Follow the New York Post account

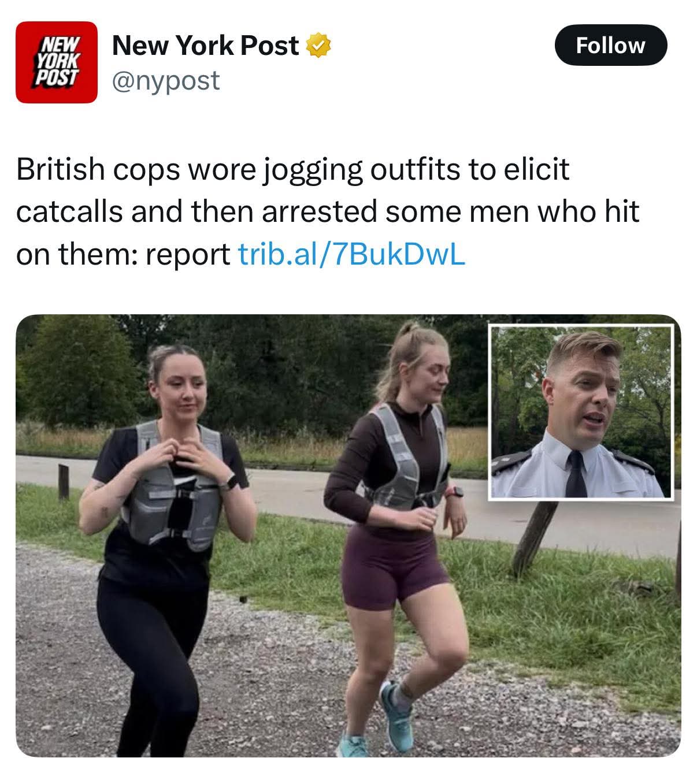pyautogui.click(x=611, y=45)
